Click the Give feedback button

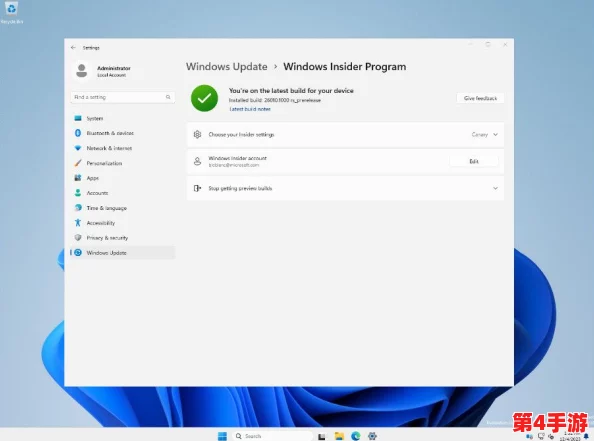coord(480,98)
